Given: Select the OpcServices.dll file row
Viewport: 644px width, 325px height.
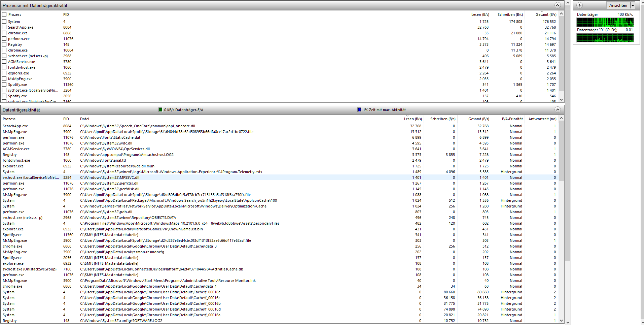Looking at the screenshot, I should coord(279,149).
